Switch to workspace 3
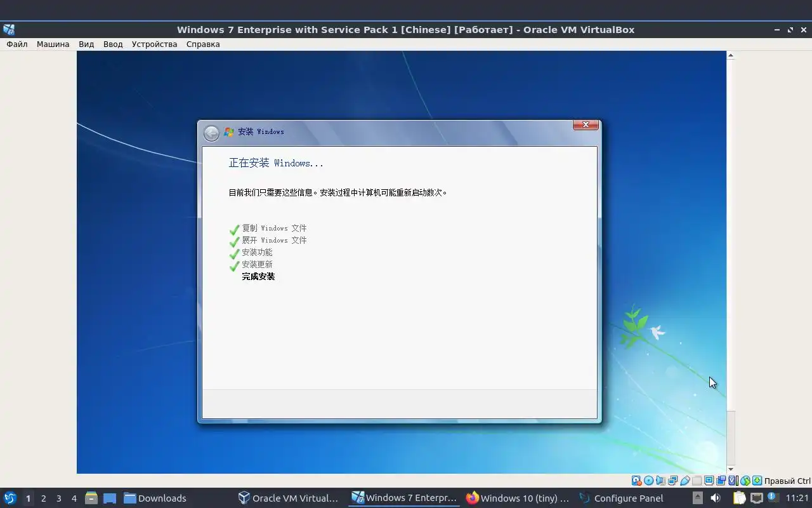Image resolution: width=812 pixels, height=508 pixels. point(58,498)
